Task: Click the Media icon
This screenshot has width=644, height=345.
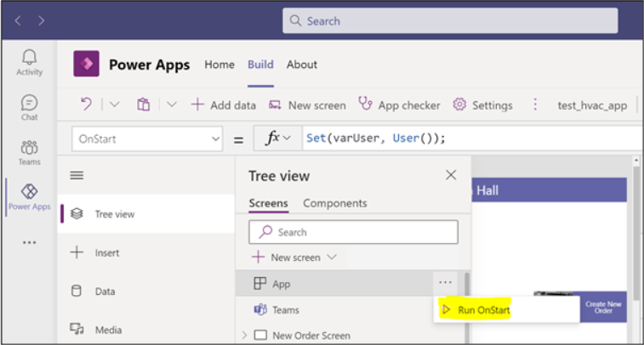Action: coord(77,329)
